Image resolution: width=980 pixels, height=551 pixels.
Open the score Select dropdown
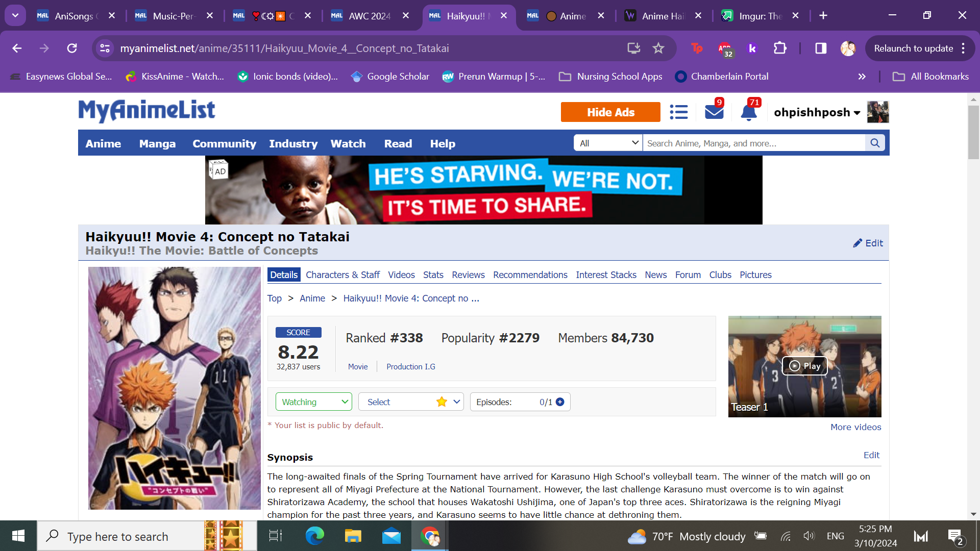[x=410, y=402]
